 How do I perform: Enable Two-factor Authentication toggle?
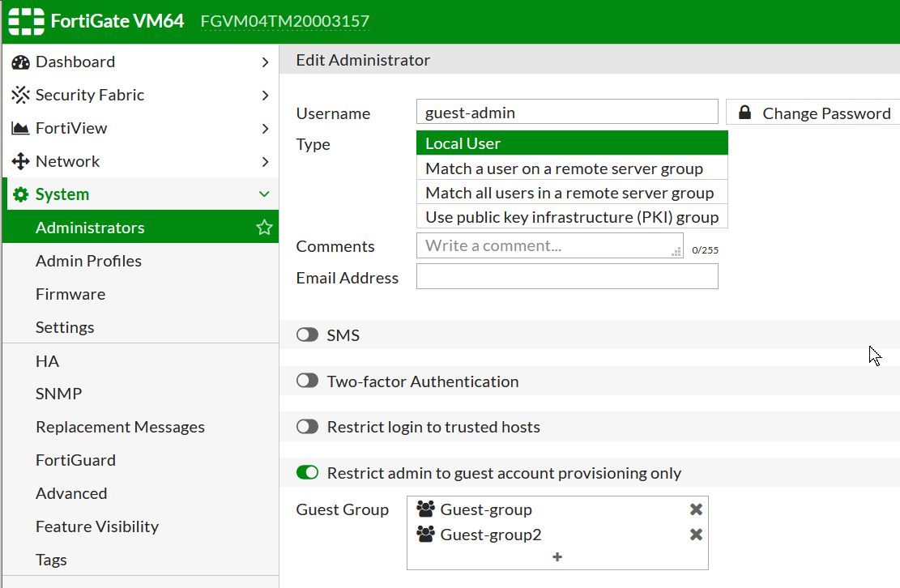(308, 381)
